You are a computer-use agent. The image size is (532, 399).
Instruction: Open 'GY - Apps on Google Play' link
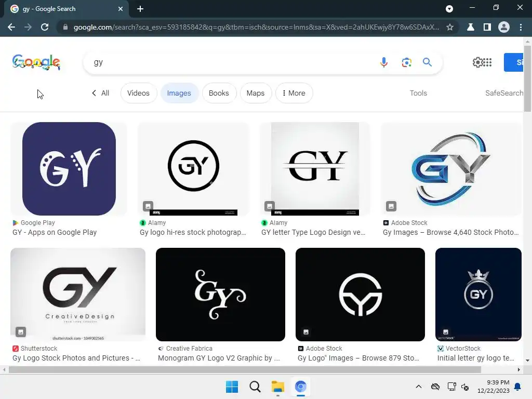(55, 232)
